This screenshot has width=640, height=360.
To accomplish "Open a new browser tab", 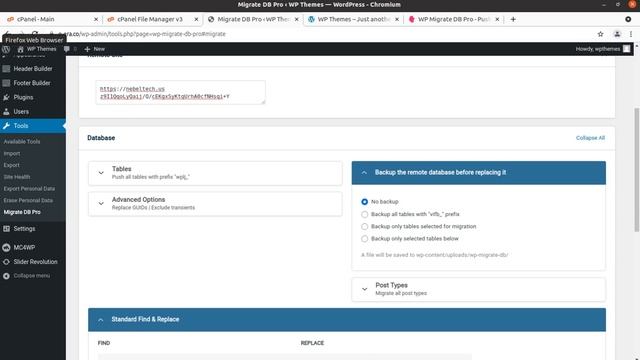I will (513, 19).
